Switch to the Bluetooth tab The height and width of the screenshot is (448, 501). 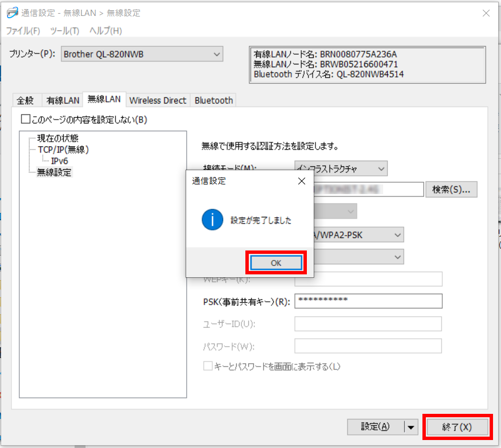click(213, 100)
